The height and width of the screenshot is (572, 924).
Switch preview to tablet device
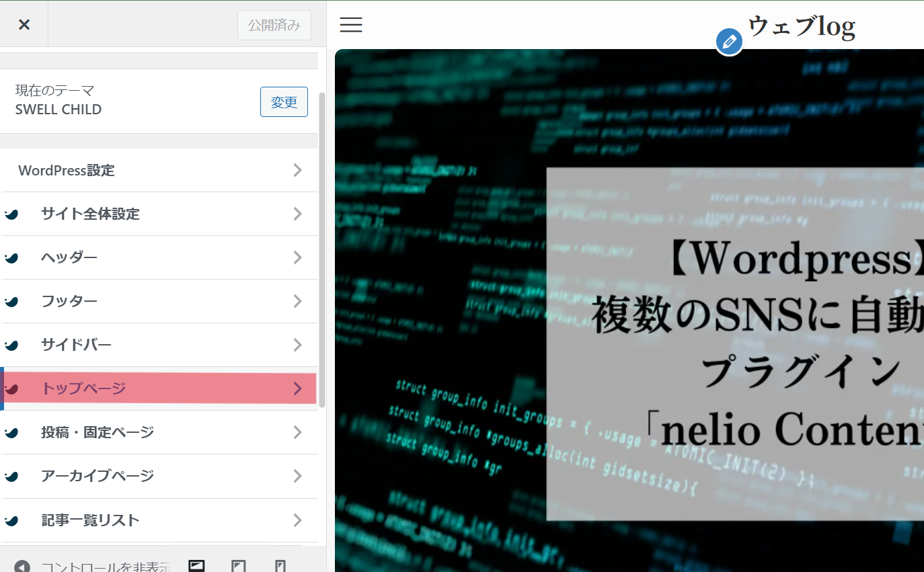click(x=239, y=566)
